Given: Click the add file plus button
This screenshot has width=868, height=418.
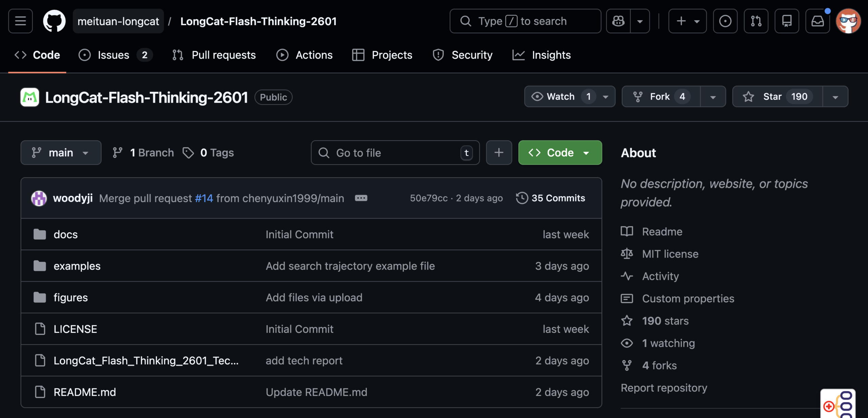Looking at the screenshot, I should [499, 153].
